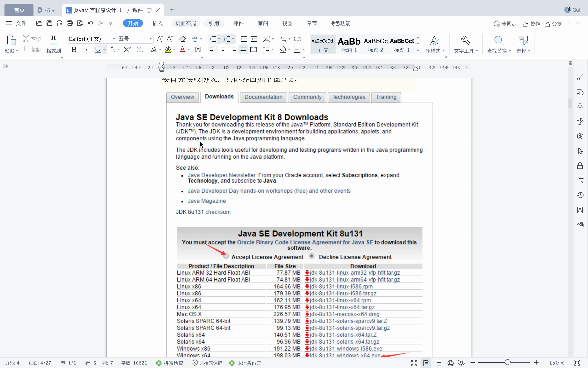Align text to the right
Viewport: 588px width, 368px height.
point(233,50)
